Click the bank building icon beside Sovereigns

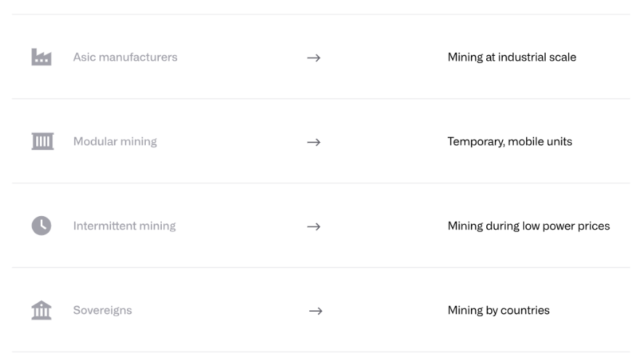click(x=41, y=310)
